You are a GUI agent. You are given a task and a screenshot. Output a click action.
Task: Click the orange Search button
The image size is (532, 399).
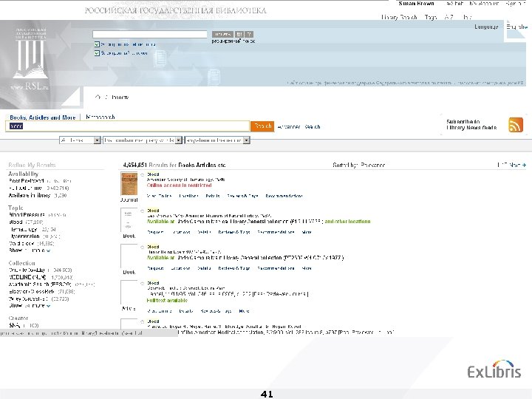pos(262,126)
